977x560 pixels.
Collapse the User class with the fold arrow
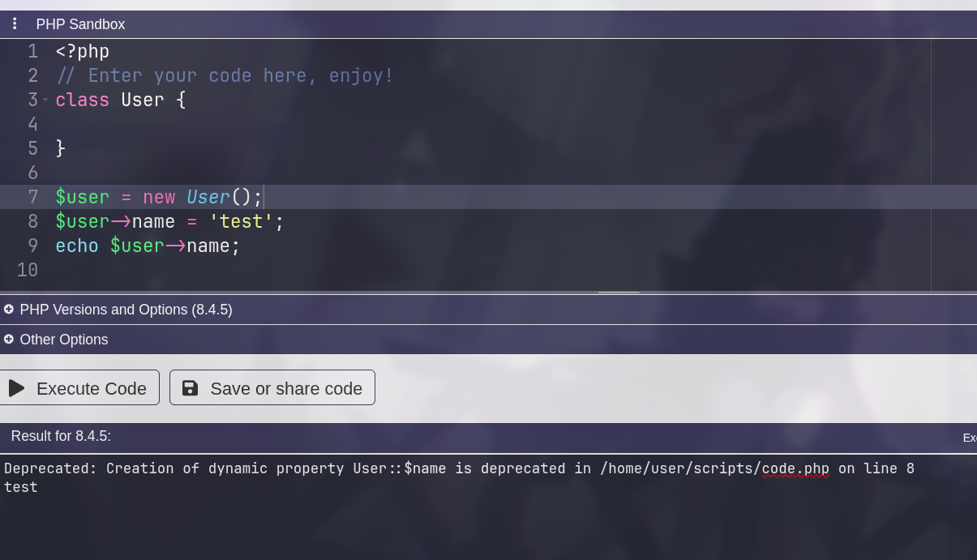click(45, 100)
